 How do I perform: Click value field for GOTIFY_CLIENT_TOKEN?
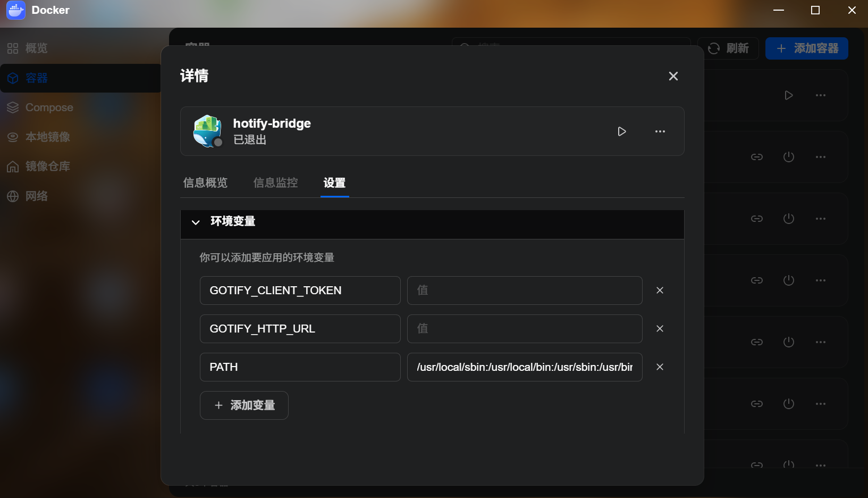pos(525,290)
